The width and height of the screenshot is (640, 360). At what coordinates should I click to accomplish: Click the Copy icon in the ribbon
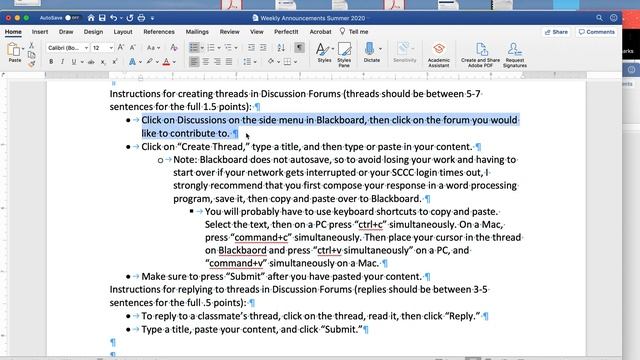(x=31, y=55)
